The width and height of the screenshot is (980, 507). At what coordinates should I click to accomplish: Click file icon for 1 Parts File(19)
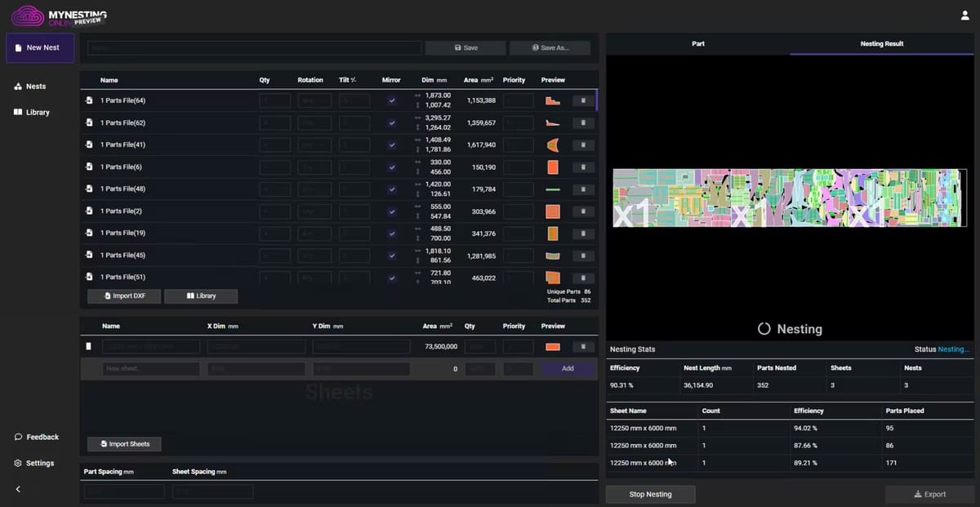point(89,233)
